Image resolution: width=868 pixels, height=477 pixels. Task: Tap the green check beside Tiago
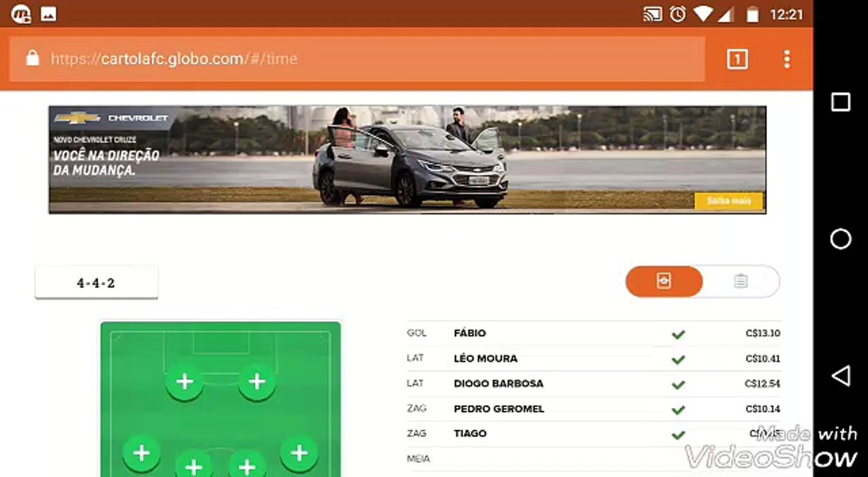pos(678,435)
